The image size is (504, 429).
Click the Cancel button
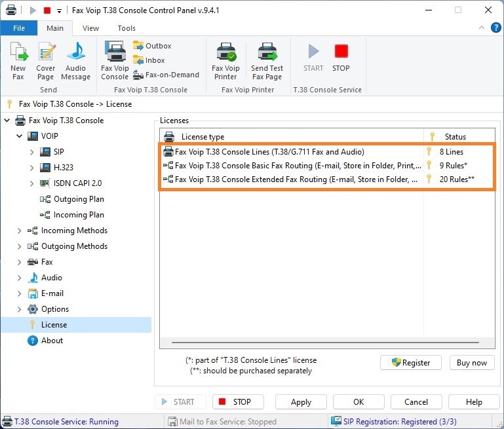click(416, 402)
